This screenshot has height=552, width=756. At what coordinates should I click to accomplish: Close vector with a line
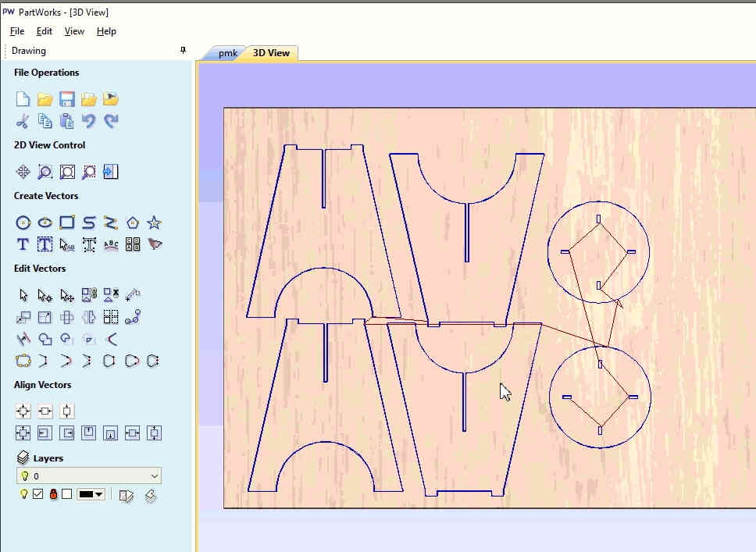tap(110, 361)
